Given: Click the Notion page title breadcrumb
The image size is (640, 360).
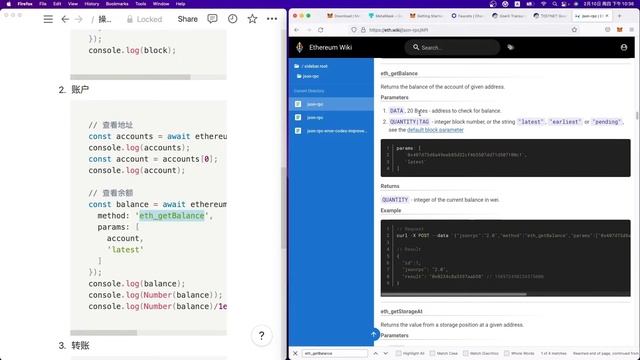Looking at the screenshot, I should coord(105,19).
